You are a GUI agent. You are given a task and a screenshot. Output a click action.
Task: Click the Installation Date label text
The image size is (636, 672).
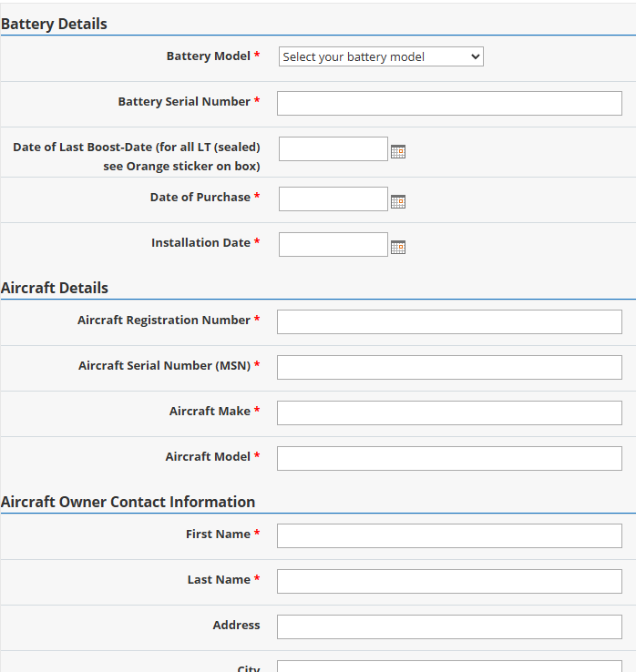click(200, 243)
